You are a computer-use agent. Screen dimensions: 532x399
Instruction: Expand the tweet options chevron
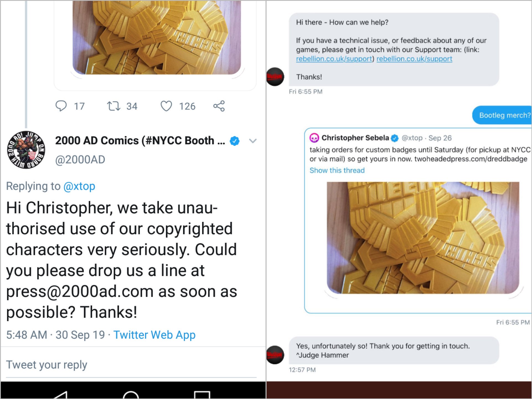pos(253,141)
